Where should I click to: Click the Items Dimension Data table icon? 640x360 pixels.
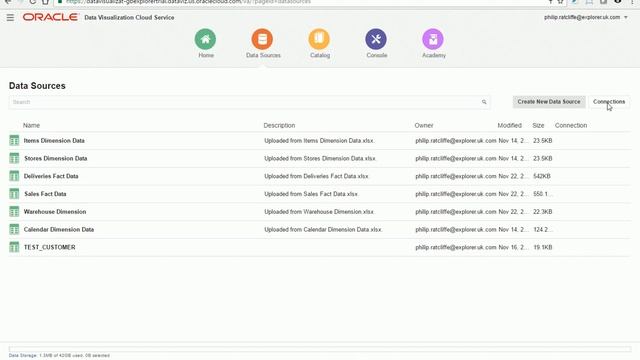point(14,140)
